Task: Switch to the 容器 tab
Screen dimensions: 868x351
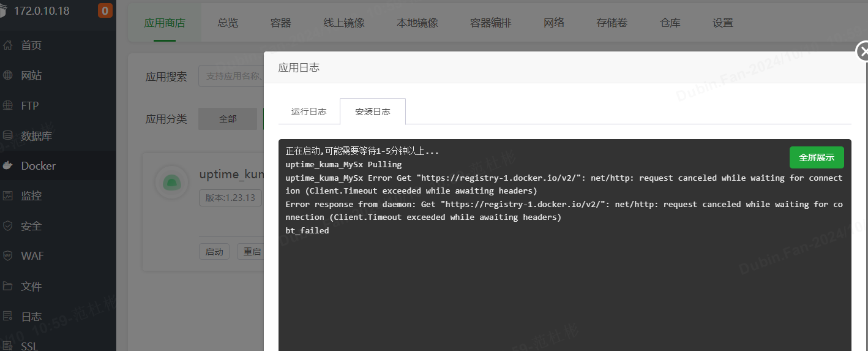Action: coord(281,23)
